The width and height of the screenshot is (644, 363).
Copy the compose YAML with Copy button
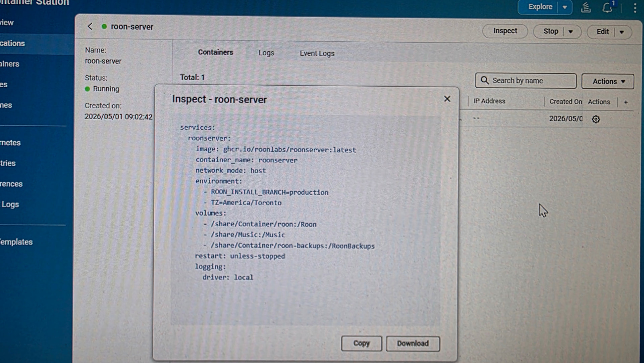pyautogui.click(x=361, y=343)
